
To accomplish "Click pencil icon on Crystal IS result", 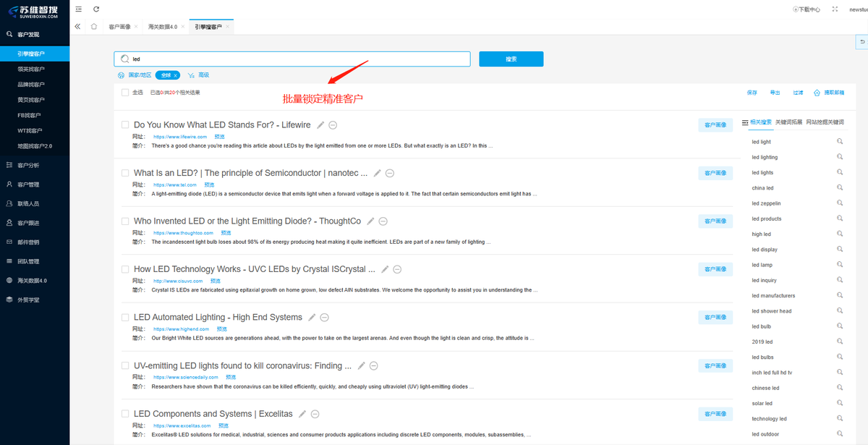I will (x=386, y=269).
